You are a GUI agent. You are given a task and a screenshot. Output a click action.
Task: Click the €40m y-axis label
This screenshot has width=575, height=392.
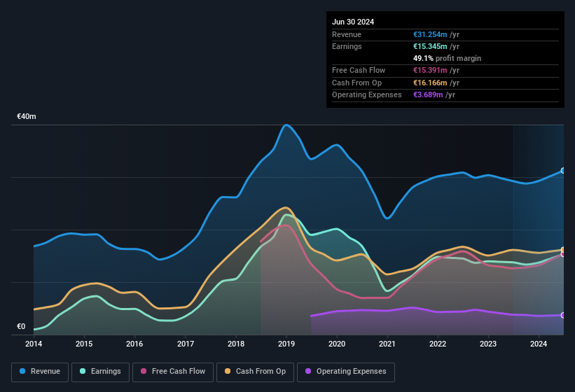tap(27, 116)
